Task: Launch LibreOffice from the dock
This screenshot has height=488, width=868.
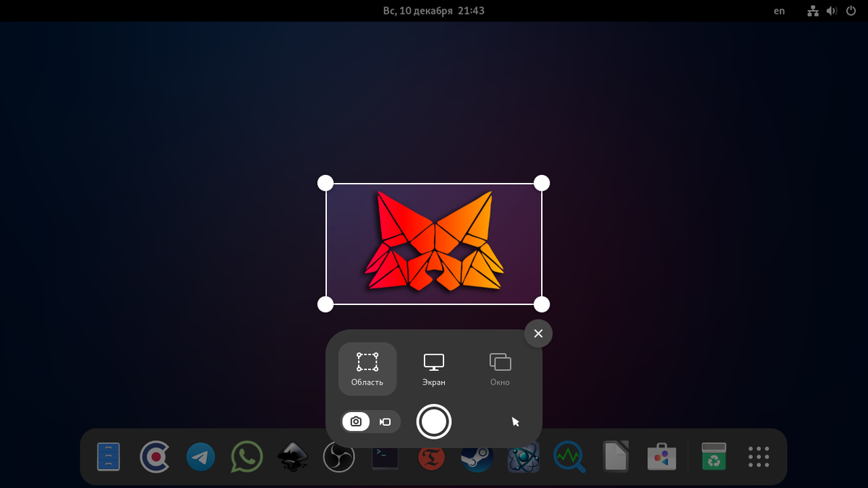Action: tap(616, 457)
